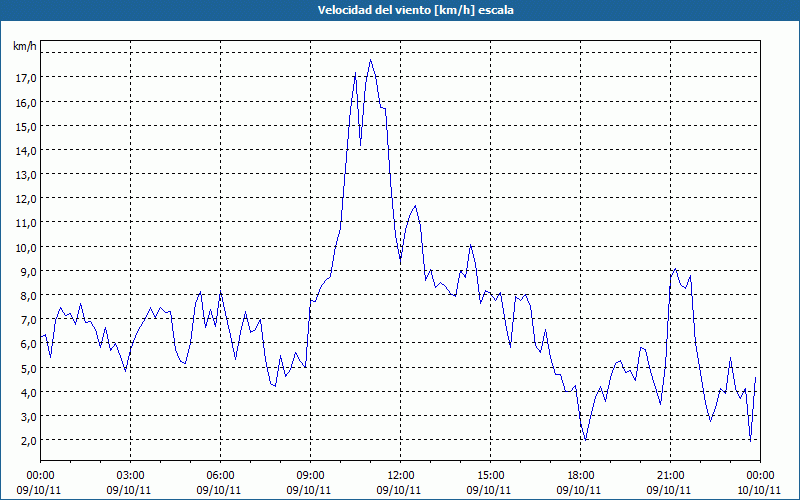The image size is (800, 500).
Task: Click the 8,0 label on the y-axis
Action: (x=28, y=296)
